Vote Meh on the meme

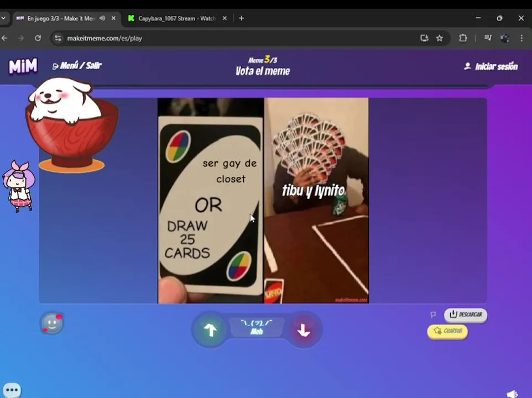257,327
